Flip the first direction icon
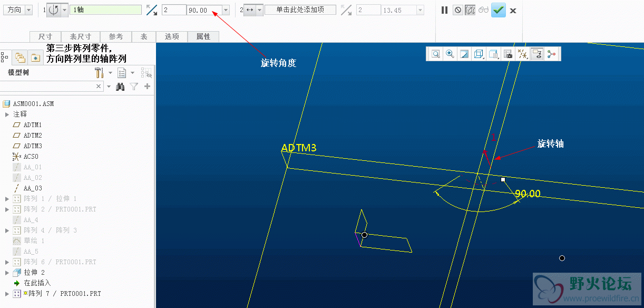Screen dimensions: 644x308 (x=152, y=10)
